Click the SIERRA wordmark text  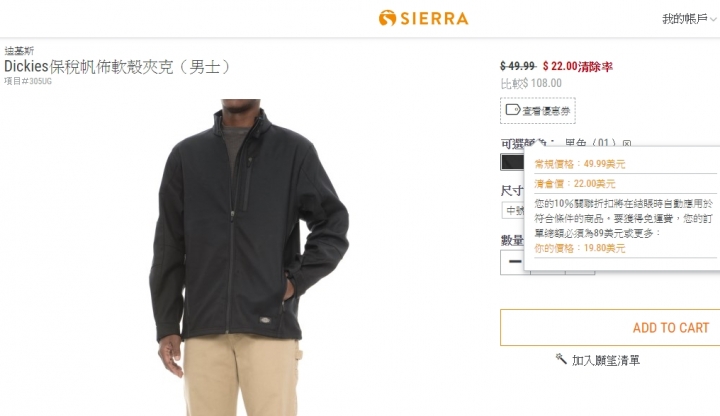(x=434, y=19)
